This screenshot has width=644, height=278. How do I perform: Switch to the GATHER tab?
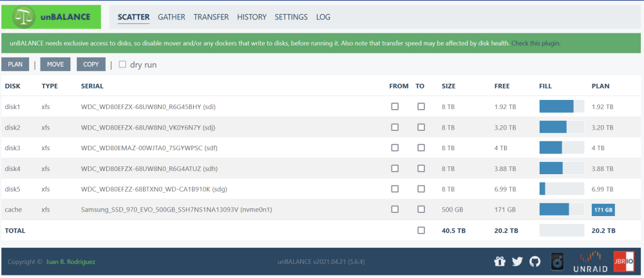click(172, 17)
